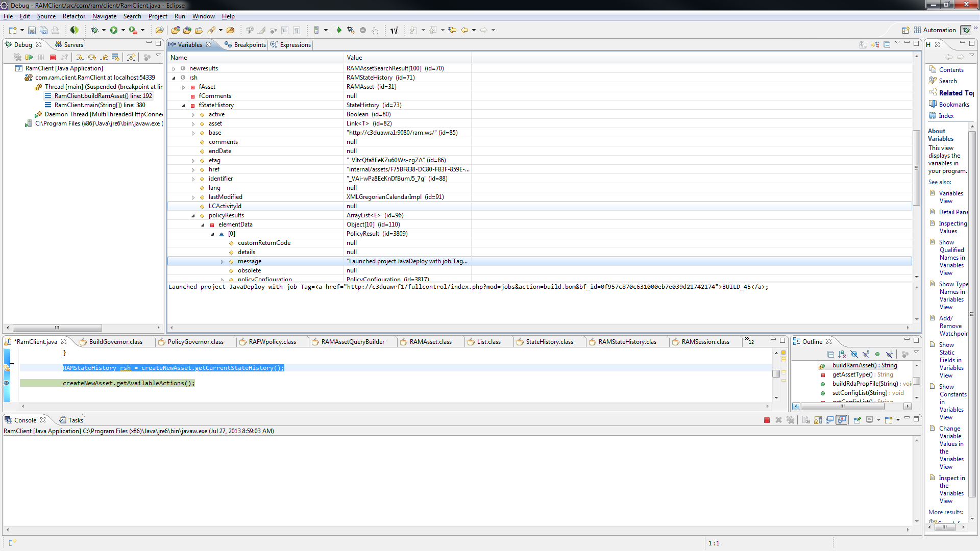This screenshot has height=551, width=980.
Task: Click the Debug bug icon in the main toolbar
Action: [x=94, y=31]
